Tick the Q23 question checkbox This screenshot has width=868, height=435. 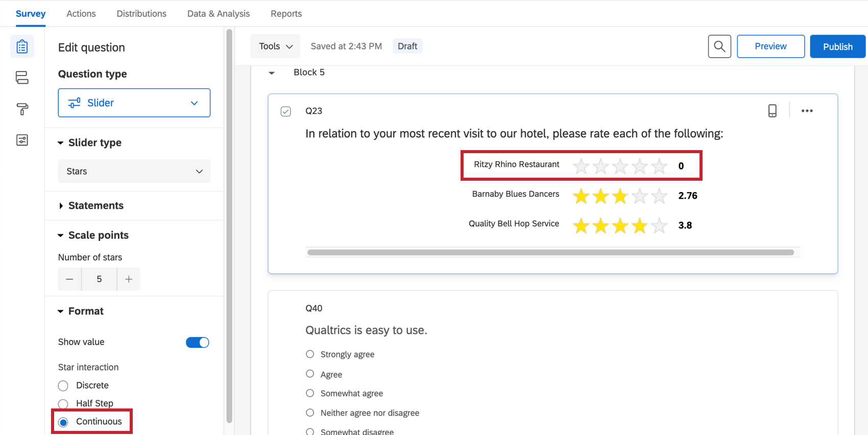[286, 111]
